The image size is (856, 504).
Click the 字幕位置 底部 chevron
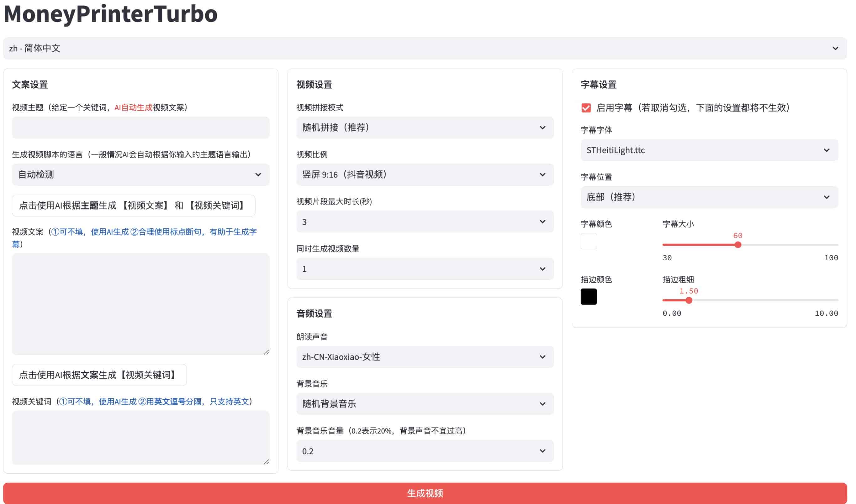(x=827, y=197)
